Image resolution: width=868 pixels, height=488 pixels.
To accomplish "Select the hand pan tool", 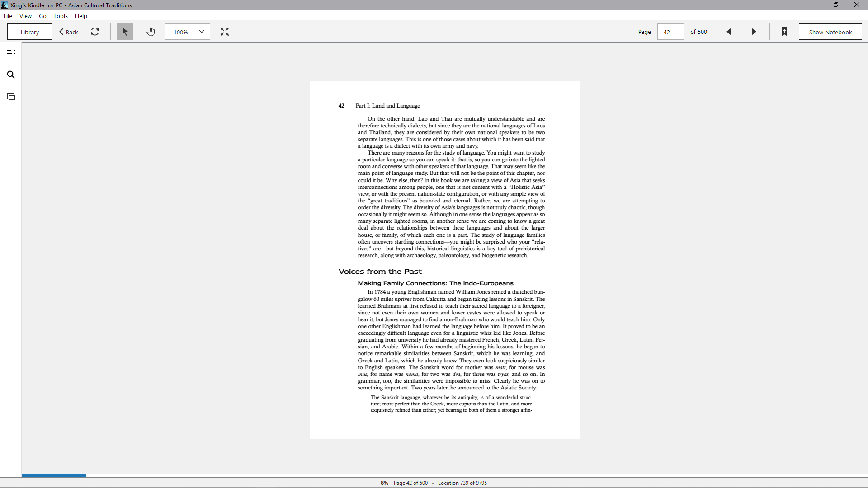I will [x=151, y=32].
